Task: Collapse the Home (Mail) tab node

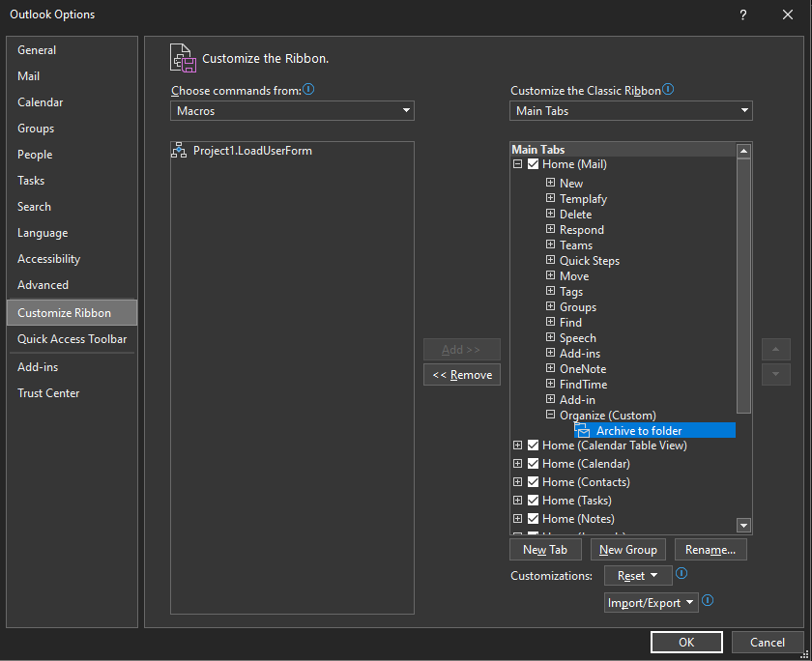Action: pos(517,164)
